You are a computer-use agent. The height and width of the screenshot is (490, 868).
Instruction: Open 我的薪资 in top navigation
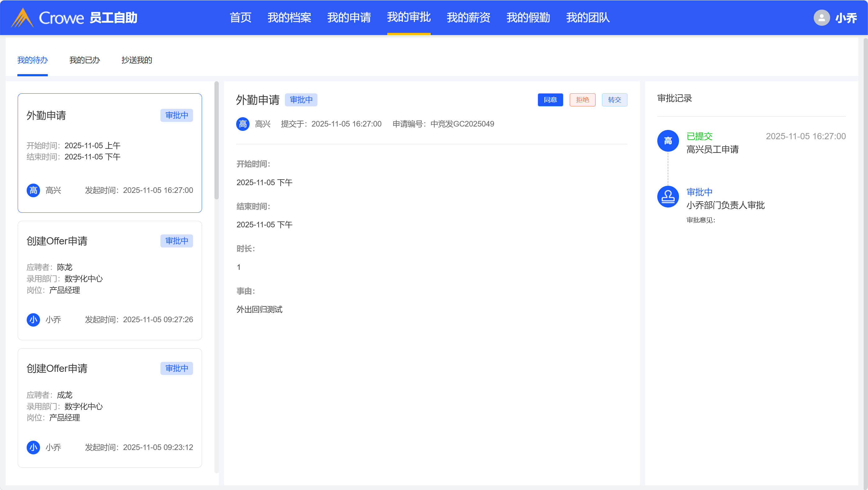click(468, 17)
